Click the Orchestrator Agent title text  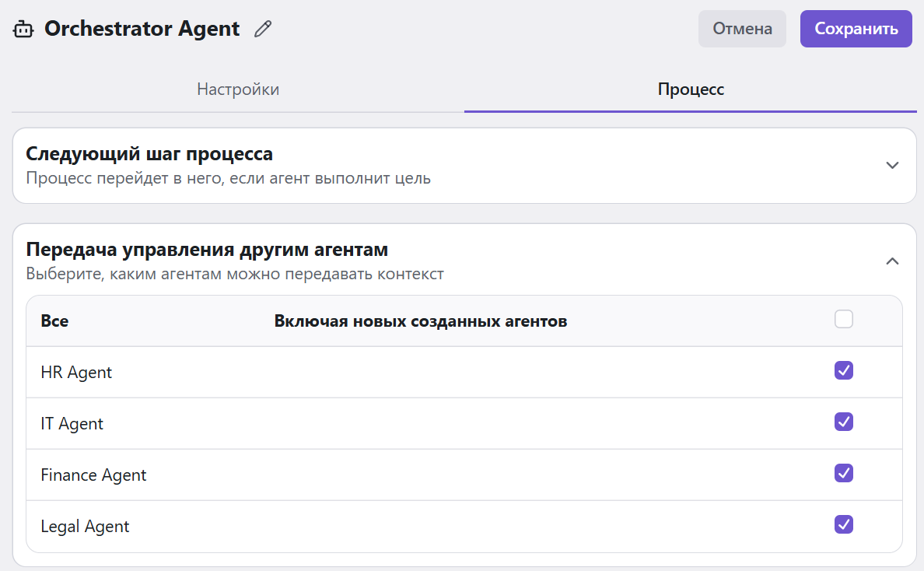click(142, 29)
